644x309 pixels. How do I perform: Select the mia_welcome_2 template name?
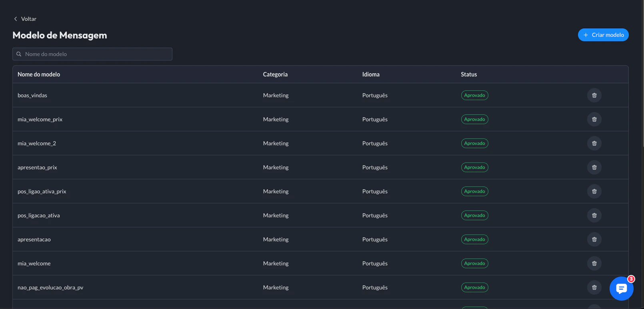(37, 143)
